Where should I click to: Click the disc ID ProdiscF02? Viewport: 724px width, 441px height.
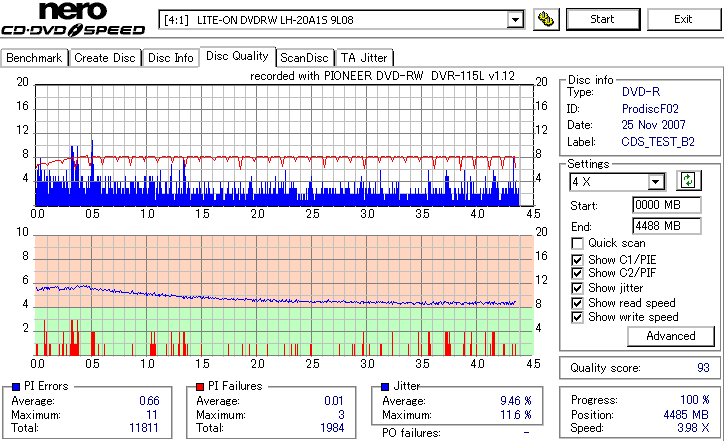[x=650, y=109]
